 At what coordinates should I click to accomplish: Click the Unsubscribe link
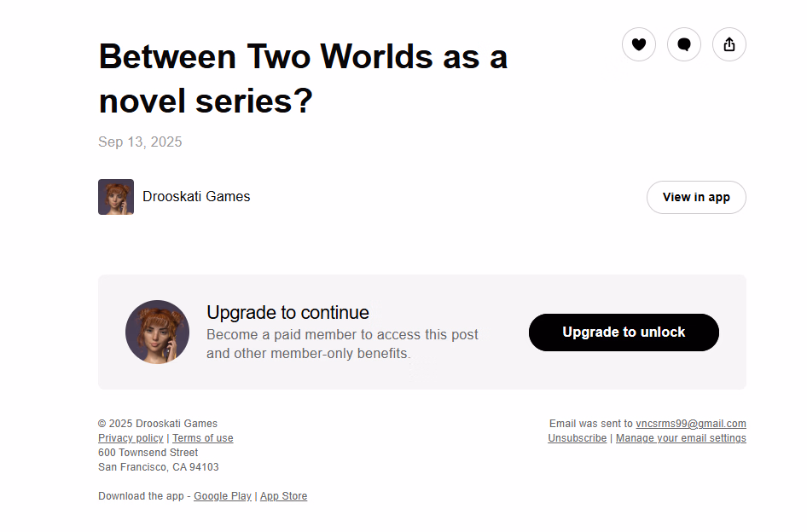[x=577, y=438]
